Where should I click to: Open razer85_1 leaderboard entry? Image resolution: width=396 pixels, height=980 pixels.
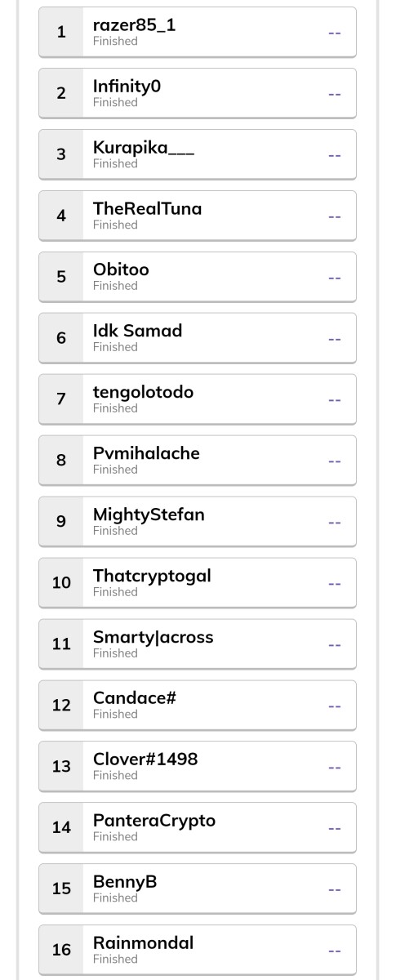(198, 32)
